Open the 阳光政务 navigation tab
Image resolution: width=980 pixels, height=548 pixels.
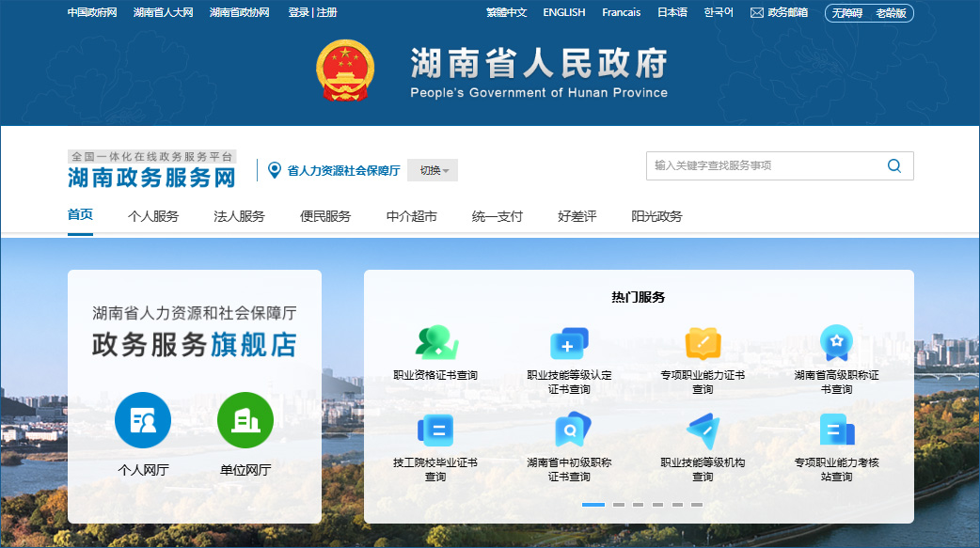click(656, 216)
